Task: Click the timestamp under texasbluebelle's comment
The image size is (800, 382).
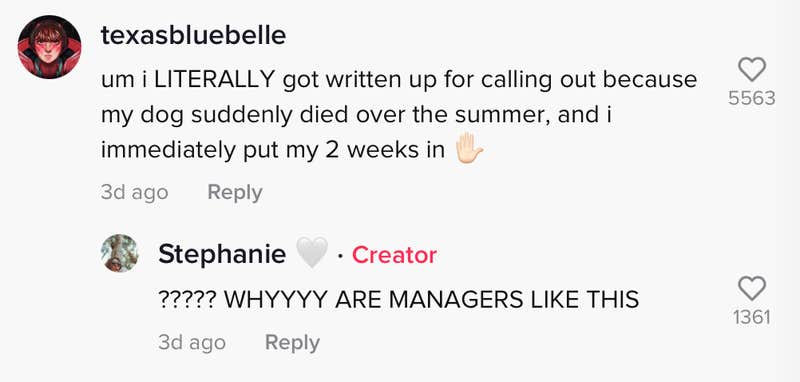Action: [x=134, y=192]
